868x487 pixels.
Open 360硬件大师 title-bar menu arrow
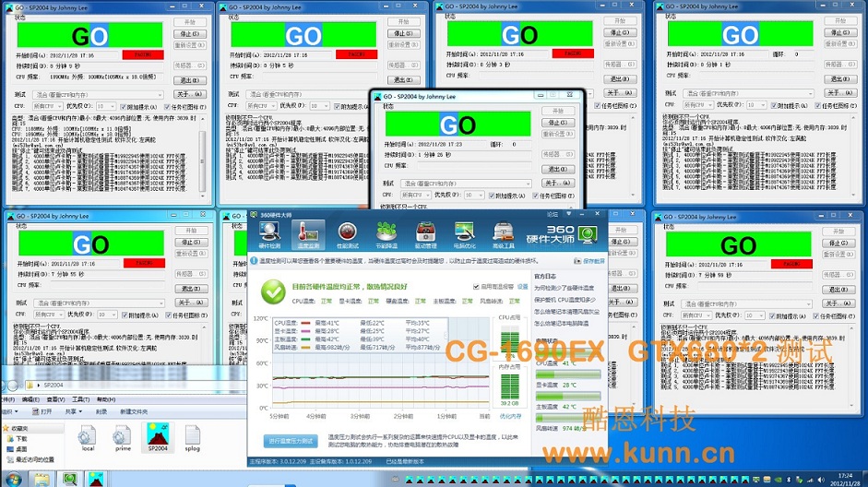(568, 214)
